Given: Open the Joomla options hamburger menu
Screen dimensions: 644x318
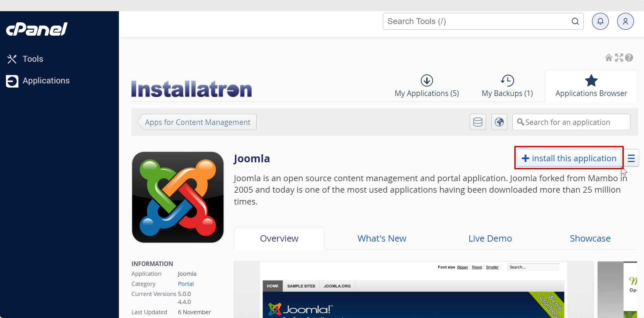Looking at the screenshot, I should (631, 158).
